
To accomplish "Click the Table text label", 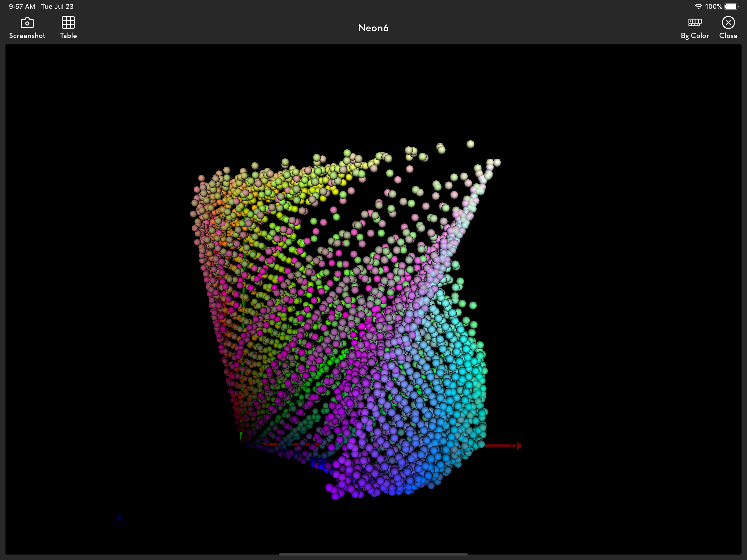I will [68, 36].
